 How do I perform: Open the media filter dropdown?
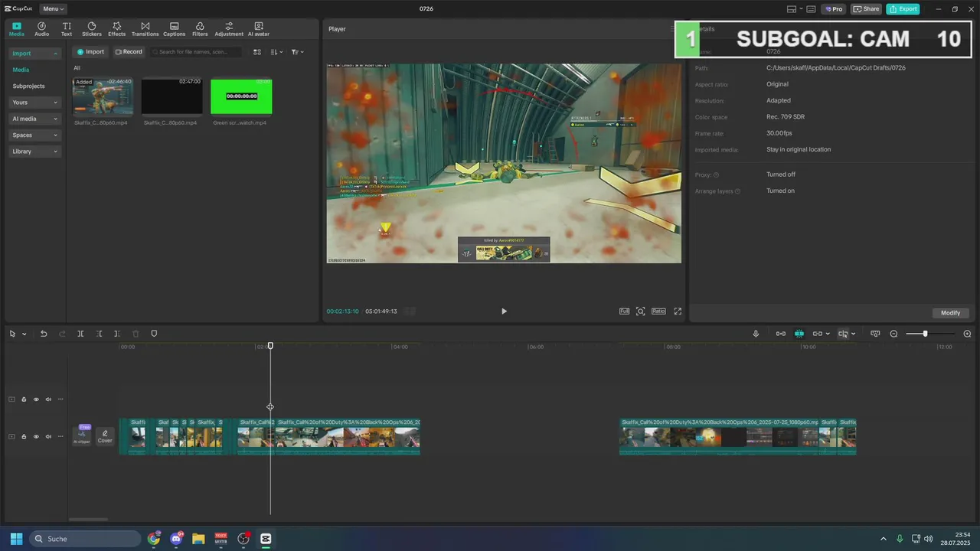pyautogui.click(x=298, y=52)
